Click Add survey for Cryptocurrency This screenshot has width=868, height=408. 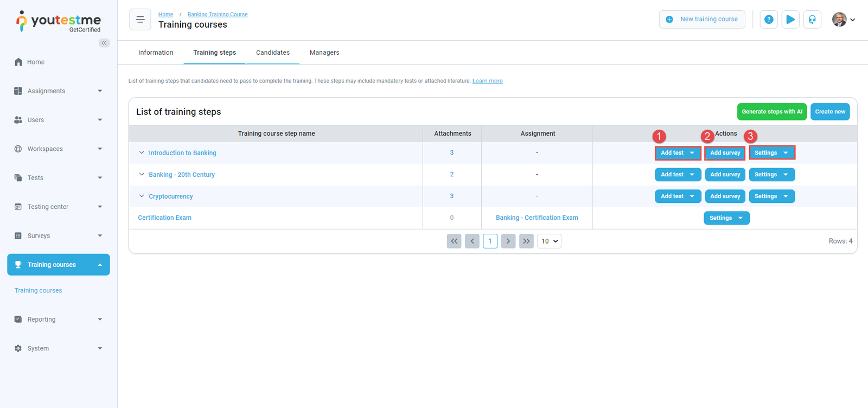725,196
